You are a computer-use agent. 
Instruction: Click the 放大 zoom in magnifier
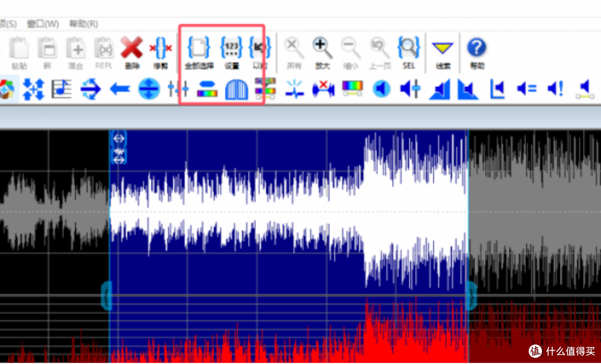[x=322, y=53]
